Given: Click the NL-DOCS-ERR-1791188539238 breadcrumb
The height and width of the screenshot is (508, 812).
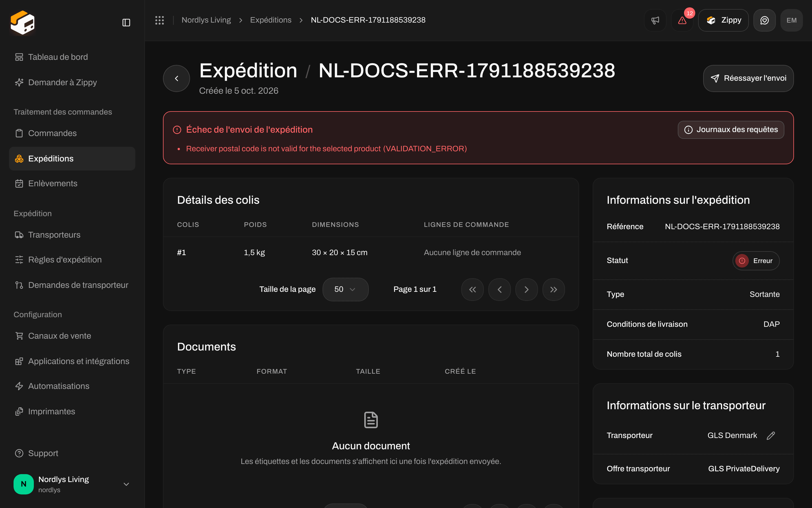Looking at the screenshot, I should [x=368, y=20].
